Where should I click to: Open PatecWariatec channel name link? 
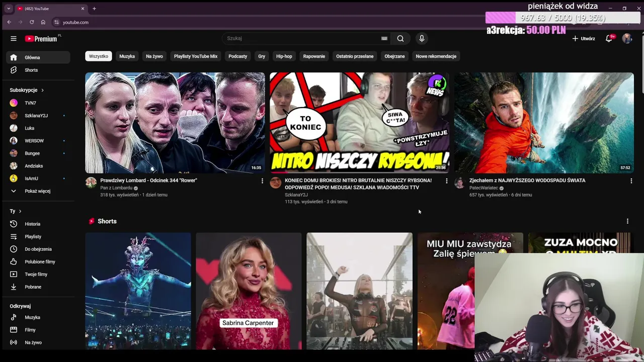484,188
